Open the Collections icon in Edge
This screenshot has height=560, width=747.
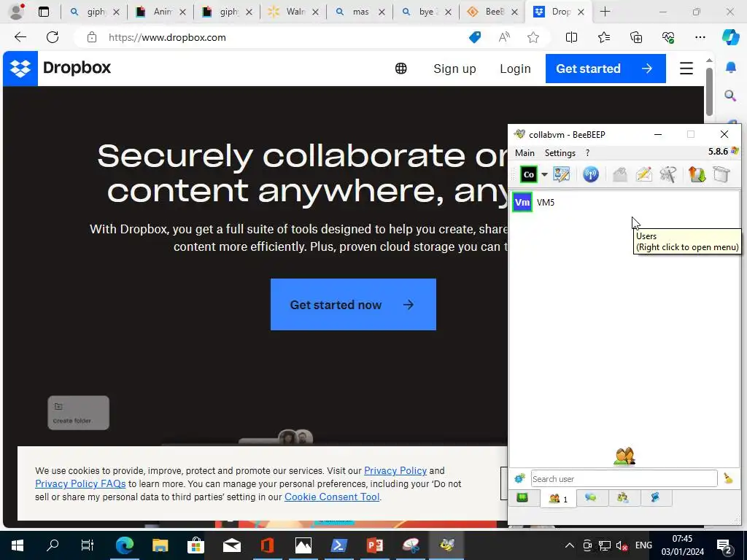coord(636,37)
